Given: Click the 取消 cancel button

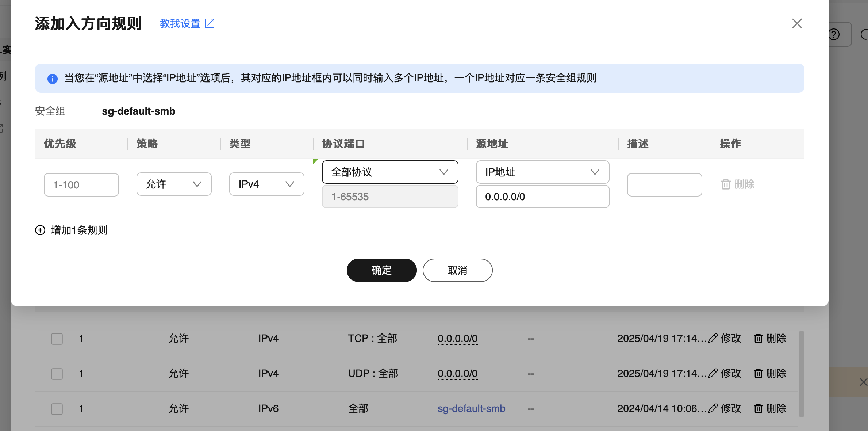Looking at the screenshot, I should coord(457,270).
